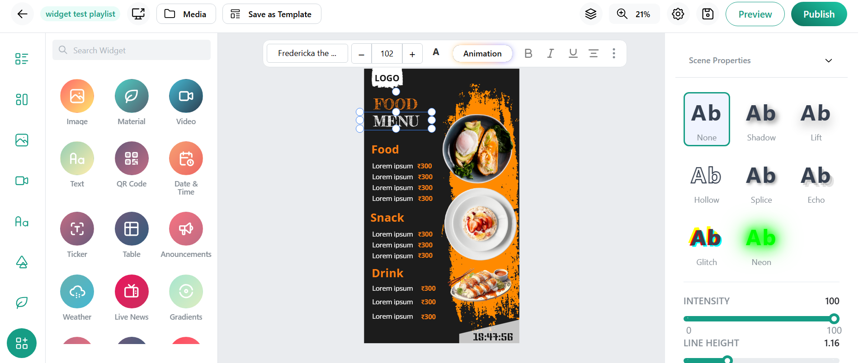
Task: Open the shapes sidebar section
Action: coord(22,262)
